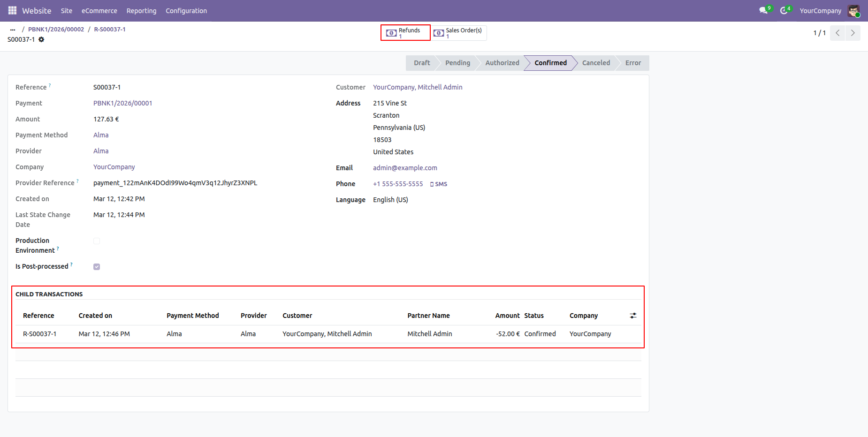
Task: Click the Refunds smart button
Action: [x=405, y=33]
